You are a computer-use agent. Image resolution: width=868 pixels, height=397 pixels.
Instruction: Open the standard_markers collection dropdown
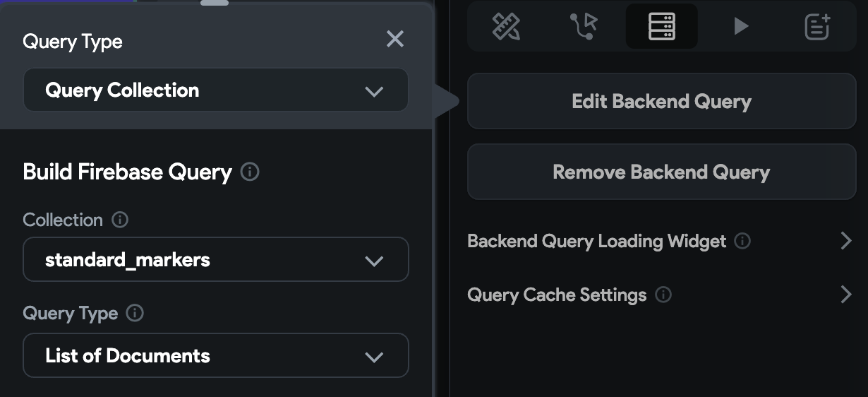(x=216, y=259)
